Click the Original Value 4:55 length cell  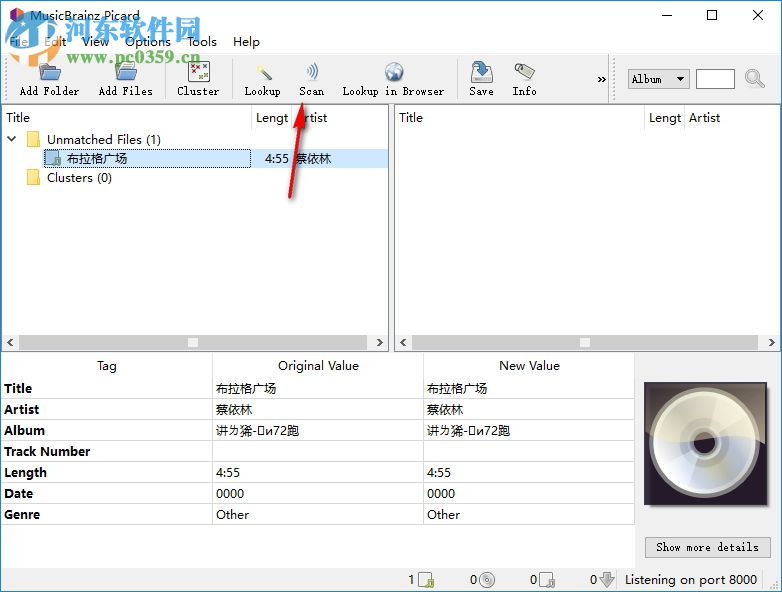pos(318,472)
